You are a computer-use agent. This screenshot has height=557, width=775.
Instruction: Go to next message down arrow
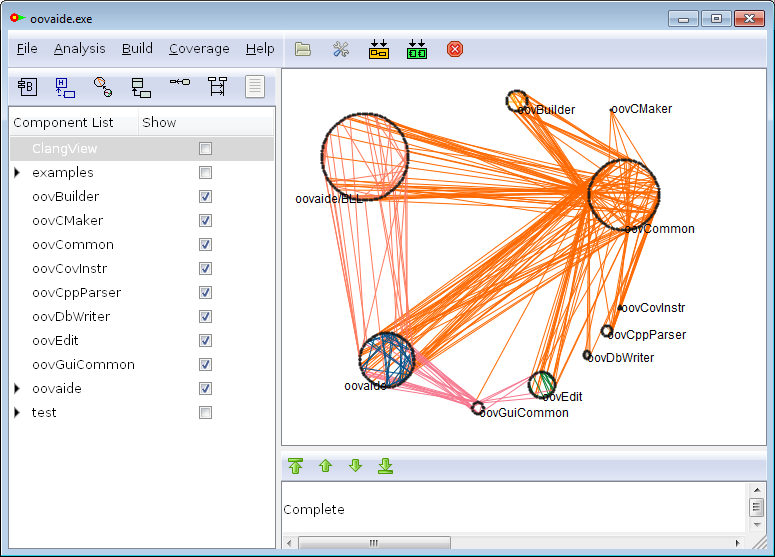(355, 466)
